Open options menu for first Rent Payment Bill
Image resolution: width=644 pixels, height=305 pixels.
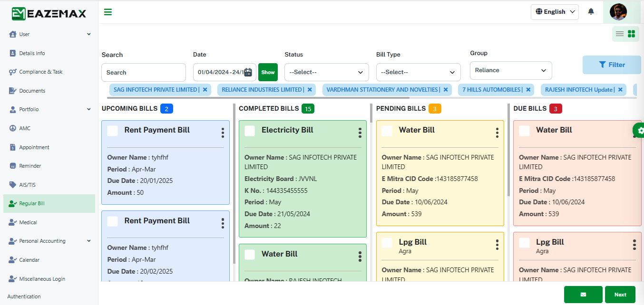[x=223, y=133]
